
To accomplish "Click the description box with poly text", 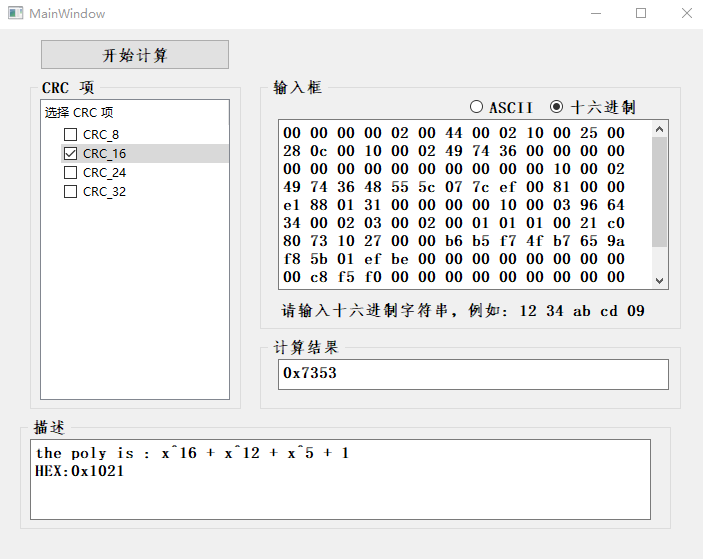I will pos(340,479).
